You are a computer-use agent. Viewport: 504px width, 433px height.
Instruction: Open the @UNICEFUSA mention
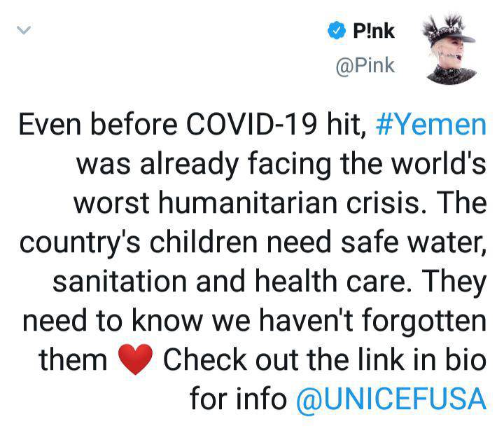tap(391, 400)
